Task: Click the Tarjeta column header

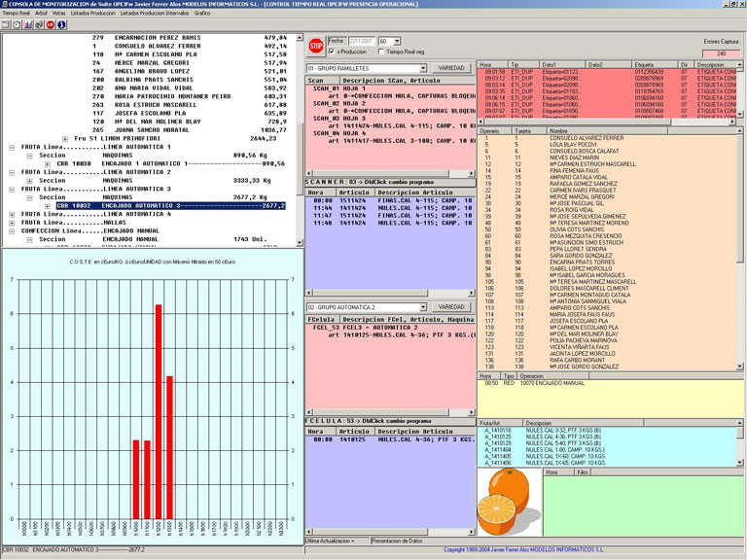Action: [528, 130]
